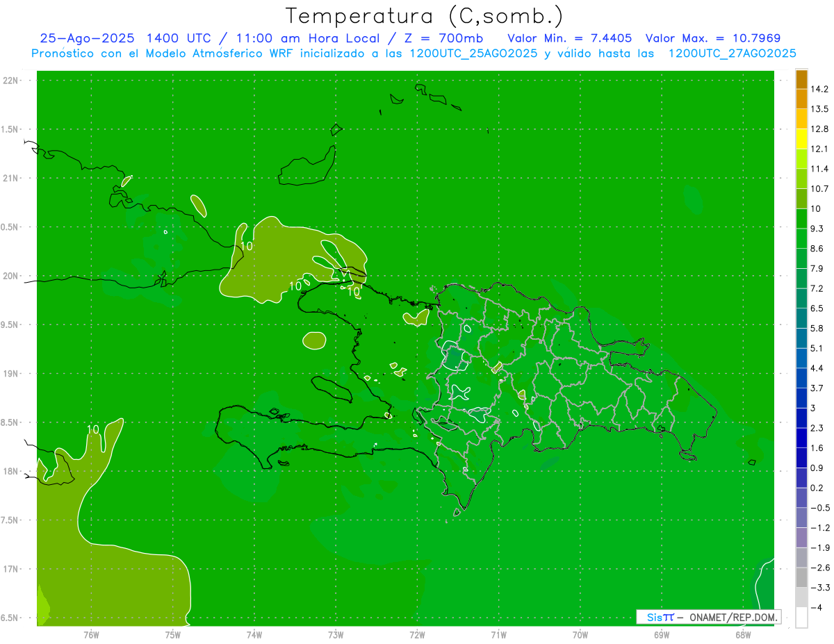Click the "-0.5" value on the color scale
Viewport: 834px width, 644px height.
tap(820, 508)
